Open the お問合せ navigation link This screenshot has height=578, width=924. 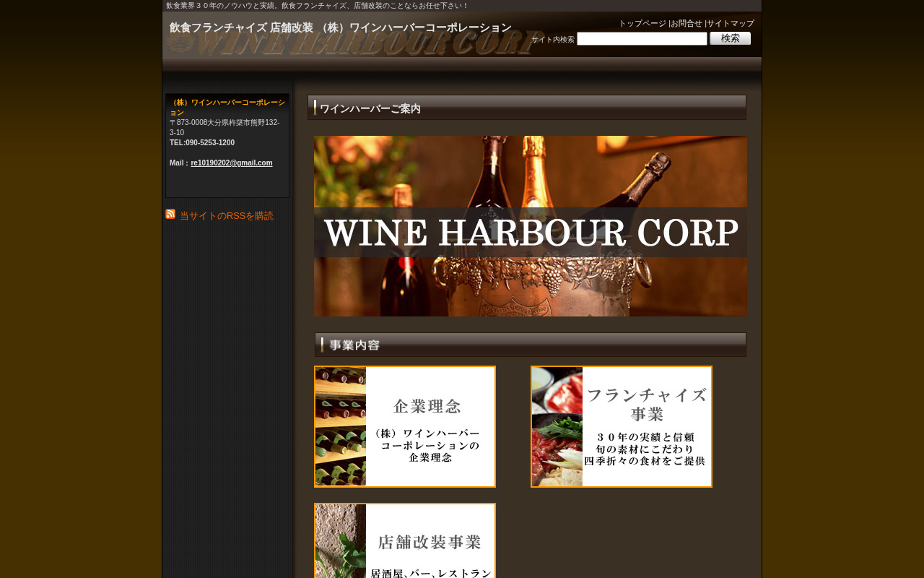click(687, 23)
